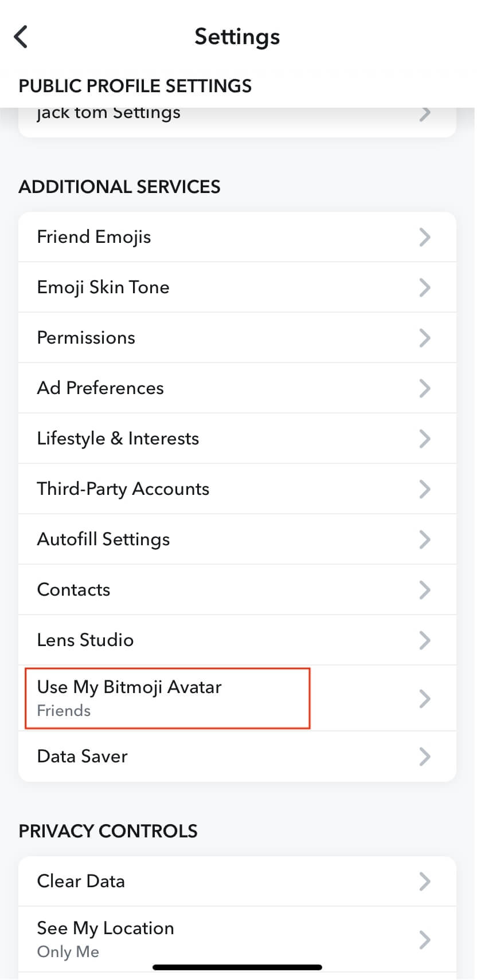Click the chevron beside Use My Bitmoji Avatar
Image resolution: width=477 pixels, height=980 pixels.
click(x=425, y=698)
